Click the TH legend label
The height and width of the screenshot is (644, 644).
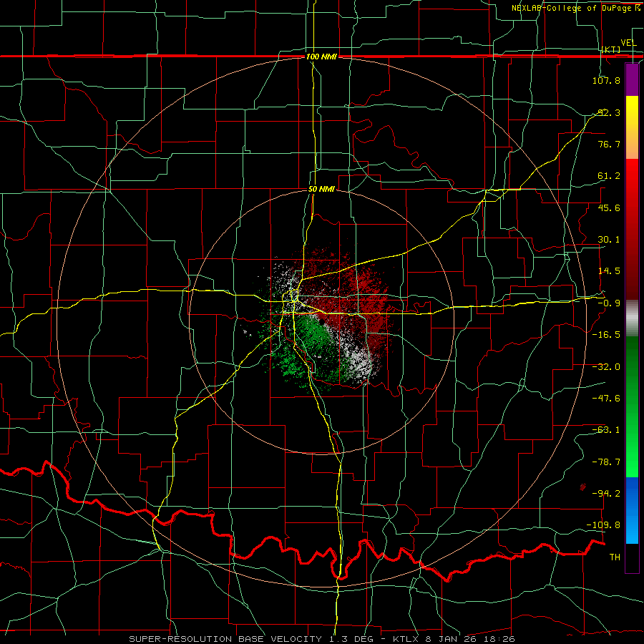tap(615, 557)
